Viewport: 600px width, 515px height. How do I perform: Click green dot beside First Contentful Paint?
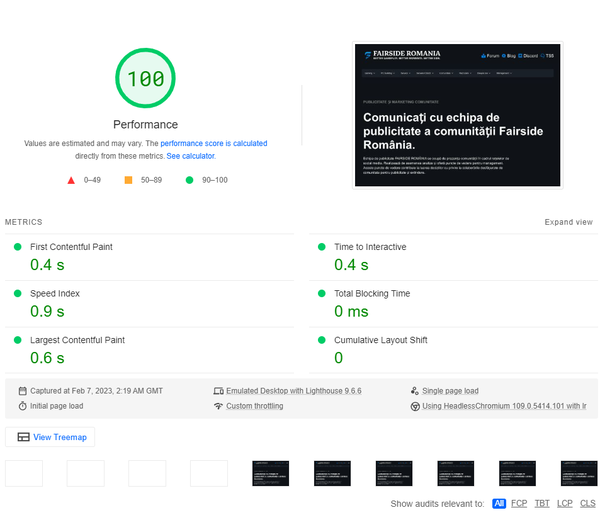click(18, 247)
